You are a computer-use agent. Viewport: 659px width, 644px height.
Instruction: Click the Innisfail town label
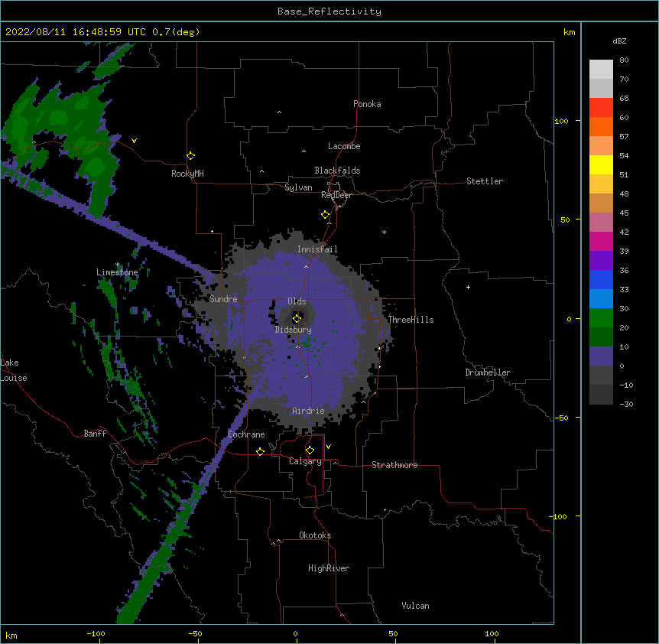(x=317, y=249)
